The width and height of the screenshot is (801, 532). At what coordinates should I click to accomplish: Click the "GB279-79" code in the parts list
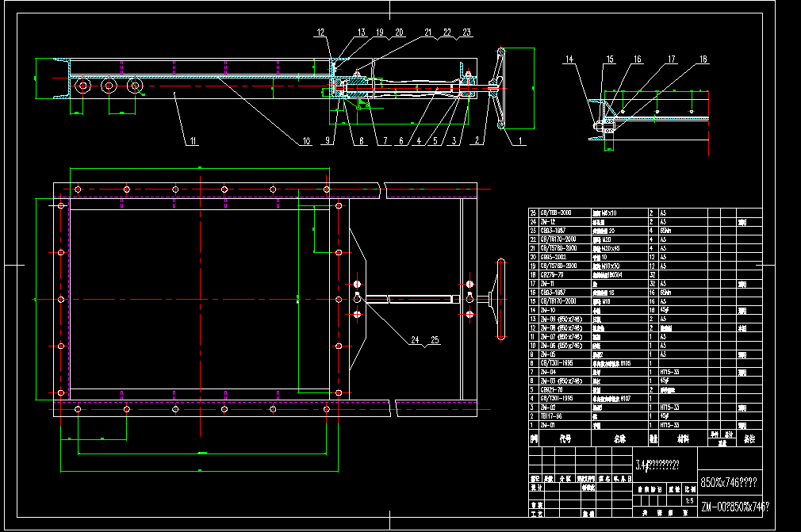[552, 274]
